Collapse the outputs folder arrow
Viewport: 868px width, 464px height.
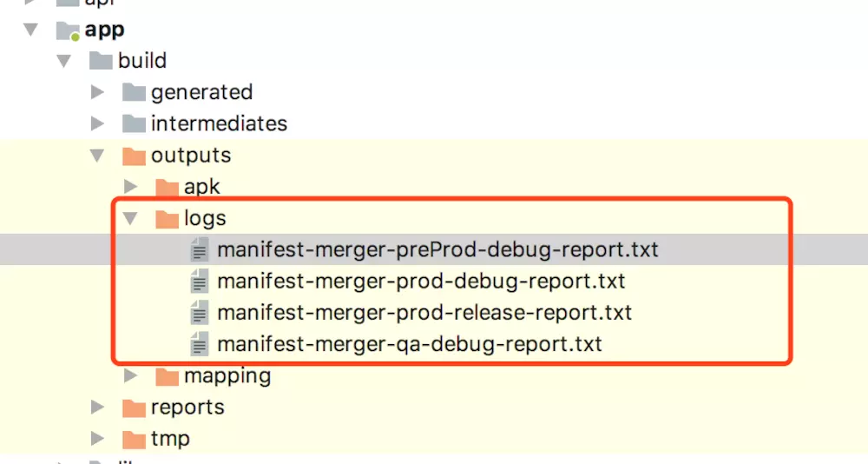(97, 156)
